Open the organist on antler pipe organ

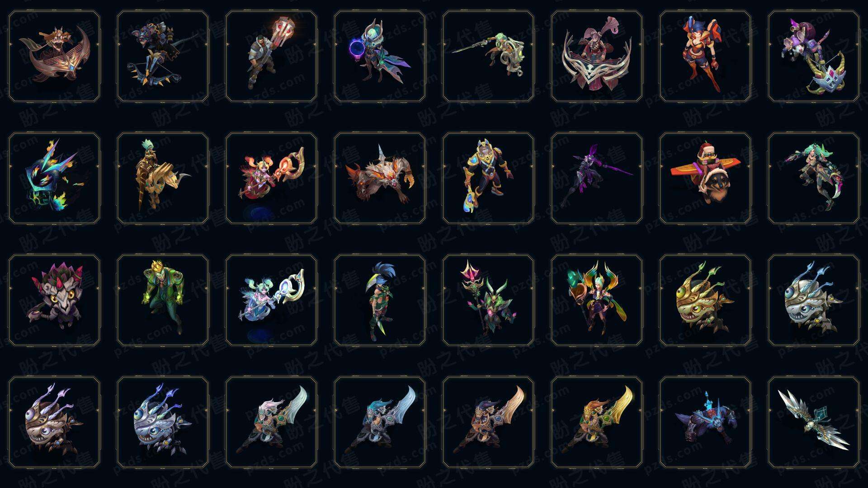(597, 56)
